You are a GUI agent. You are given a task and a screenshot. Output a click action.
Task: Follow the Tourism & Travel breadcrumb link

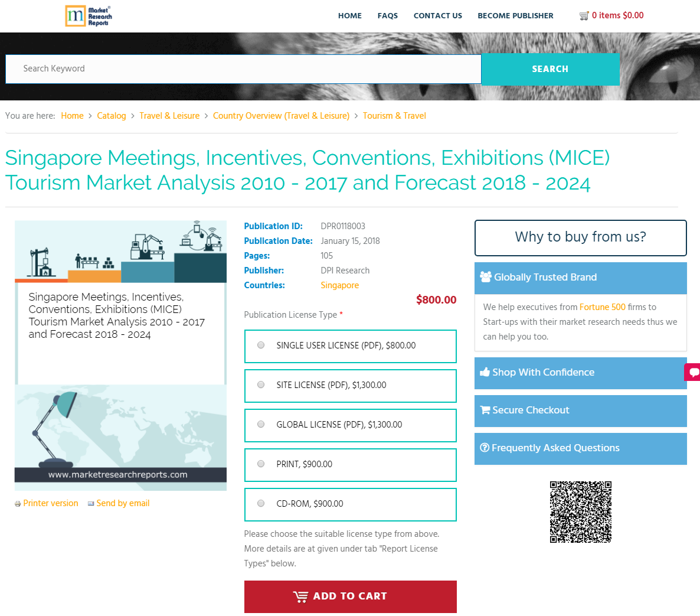click(395, 116)
